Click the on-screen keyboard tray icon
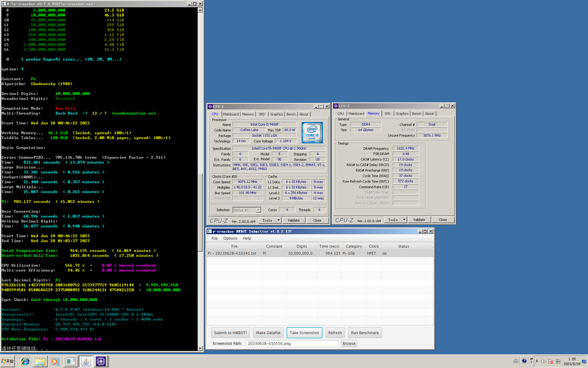 tap(516, 361)
